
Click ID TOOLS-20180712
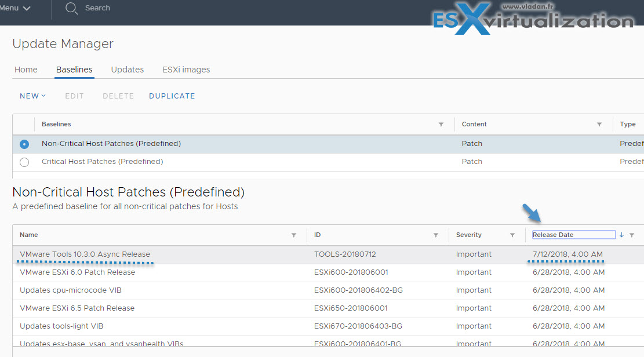(x=345, y=254)
